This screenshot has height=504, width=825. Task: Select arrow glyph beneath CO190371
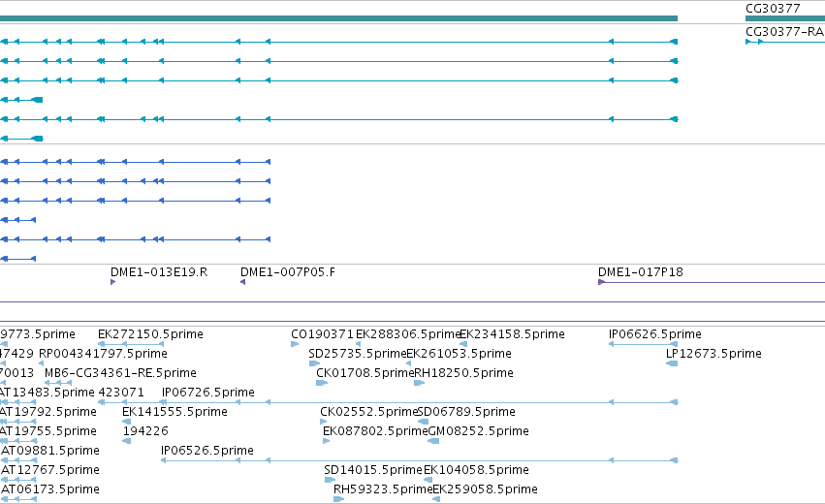[x=295, y=344]
